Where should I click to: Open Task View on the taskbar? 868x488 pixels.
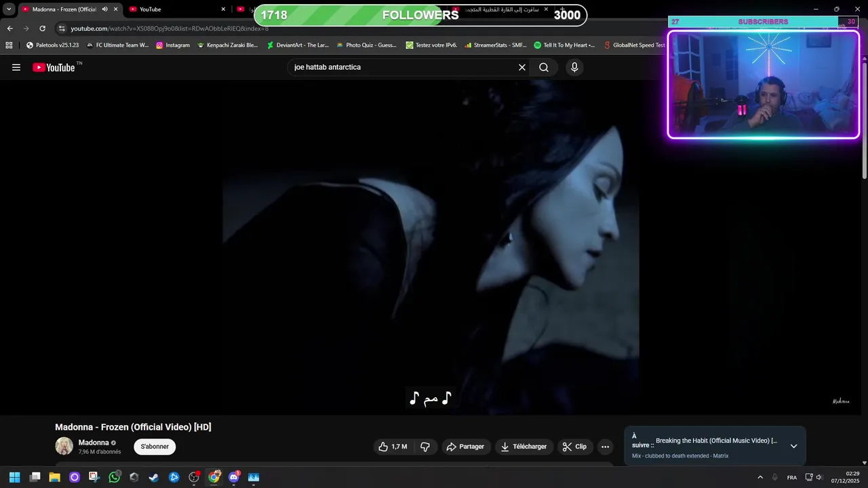point(35,477)
